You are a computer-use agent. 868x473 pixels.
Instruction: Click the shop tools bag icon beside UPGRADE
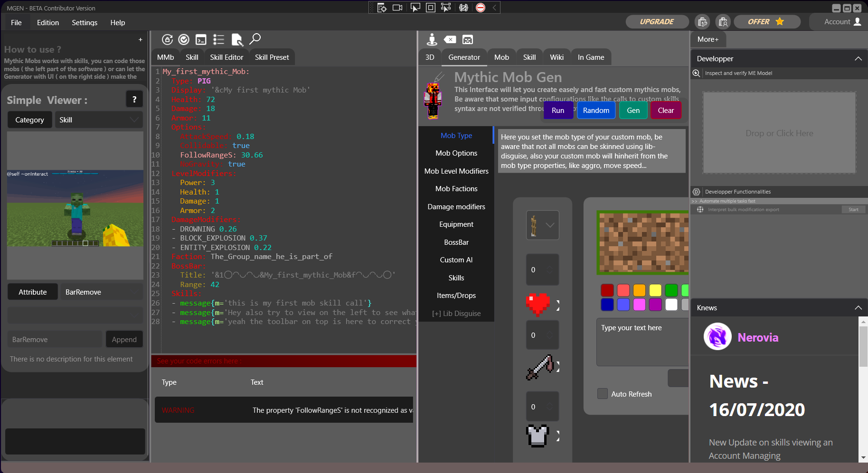(x=702, y=22)
